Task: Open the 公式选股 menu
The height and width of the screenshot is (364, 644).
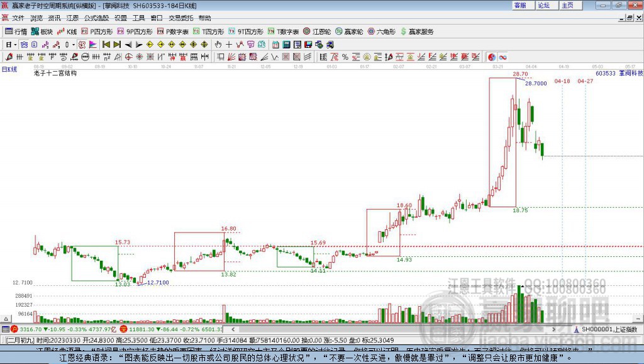Action: point(96,18)
